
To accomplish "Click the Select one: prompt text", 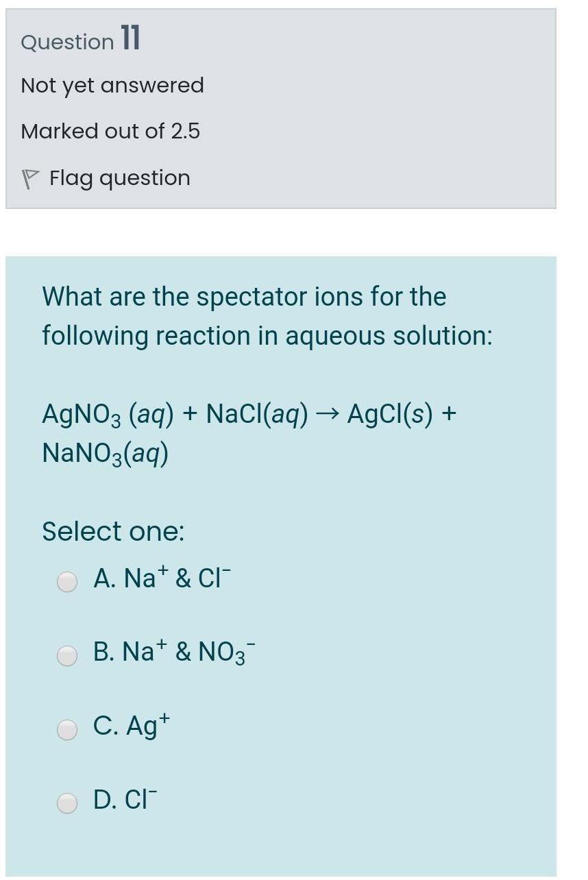I will point(113,531).
